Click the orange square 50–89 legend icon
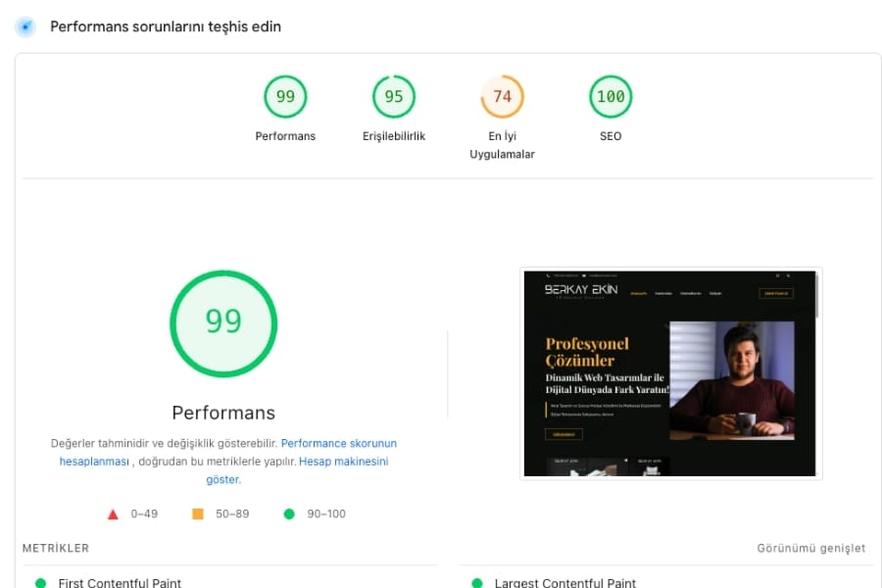882x588 pixels. pyautogui.click(x=197, y=514)
